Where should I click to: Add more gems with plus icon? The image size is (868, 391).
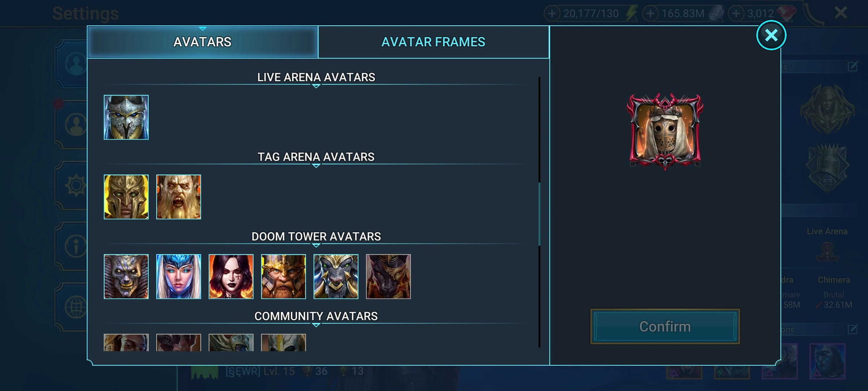(736, 14)
